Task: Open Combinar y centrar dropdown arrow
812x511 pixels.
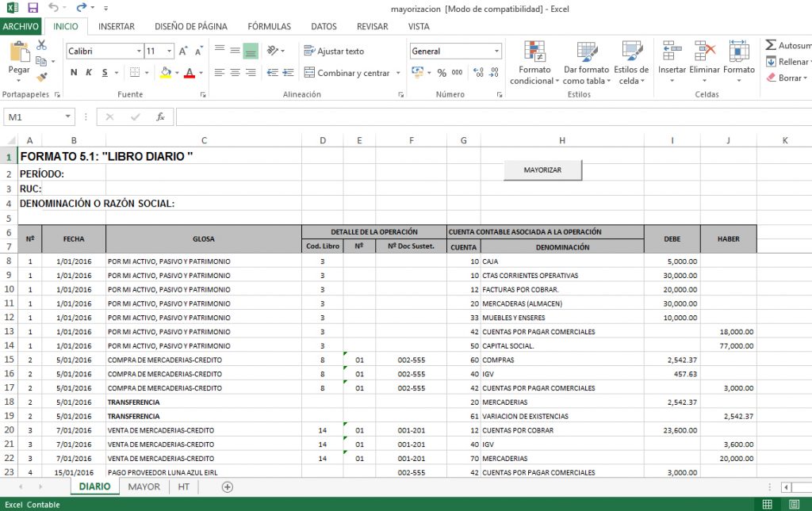Action: (x=398, y=73)
